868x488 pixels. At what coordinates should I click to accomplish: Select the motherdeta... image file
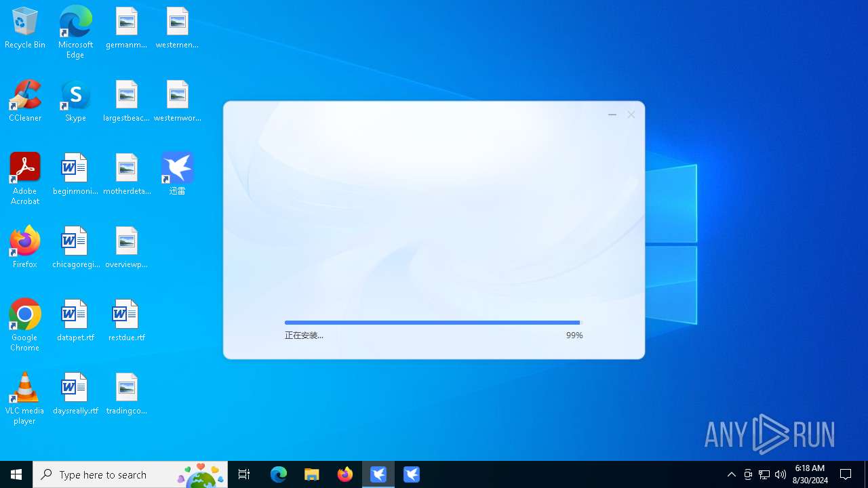click(126, 175)
